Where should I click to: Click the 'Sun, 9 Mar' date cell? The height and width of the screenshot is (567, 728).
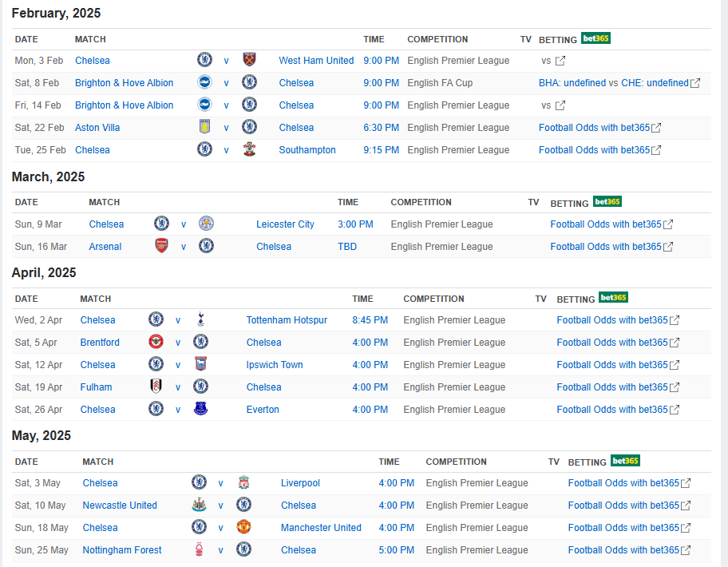(38, 224)
